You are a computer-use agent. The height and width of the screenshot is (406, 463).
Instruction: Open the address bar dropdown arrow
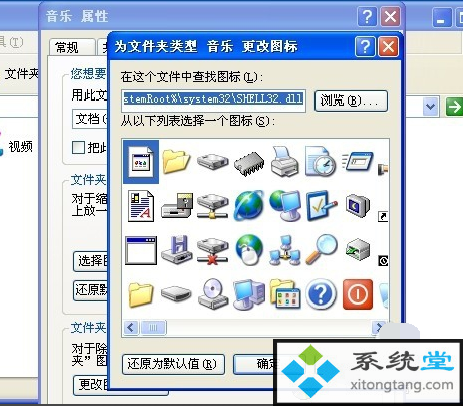[x=430, y=107]
